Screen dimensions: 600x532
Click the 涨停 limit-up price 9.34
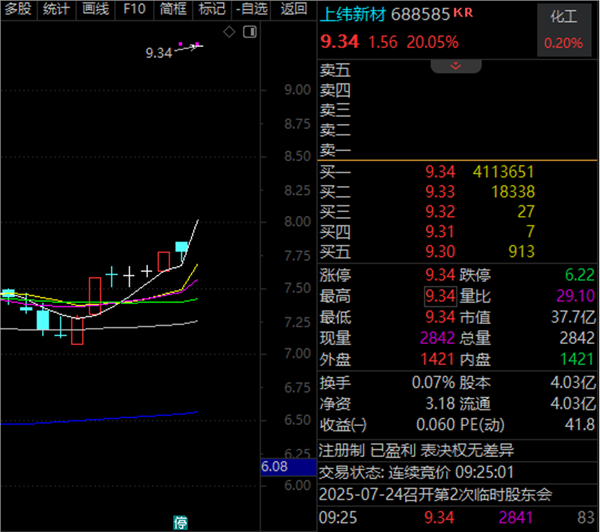[x=440, y=275]
